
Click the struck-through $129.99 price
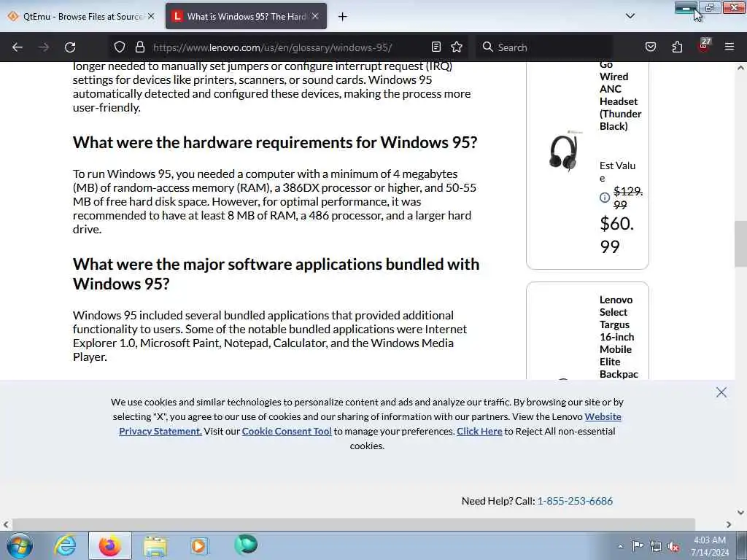pos(628,198)
